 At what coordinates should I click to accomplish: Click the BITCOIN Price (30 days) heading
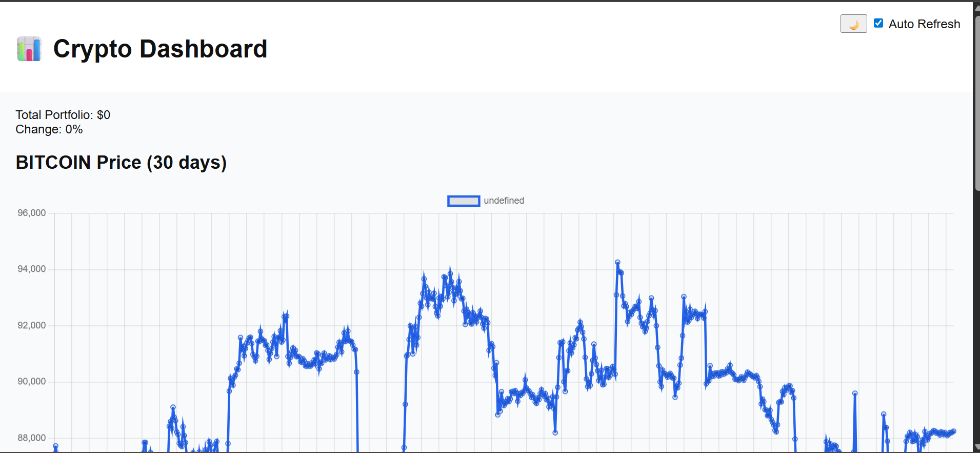pos(121,162)
